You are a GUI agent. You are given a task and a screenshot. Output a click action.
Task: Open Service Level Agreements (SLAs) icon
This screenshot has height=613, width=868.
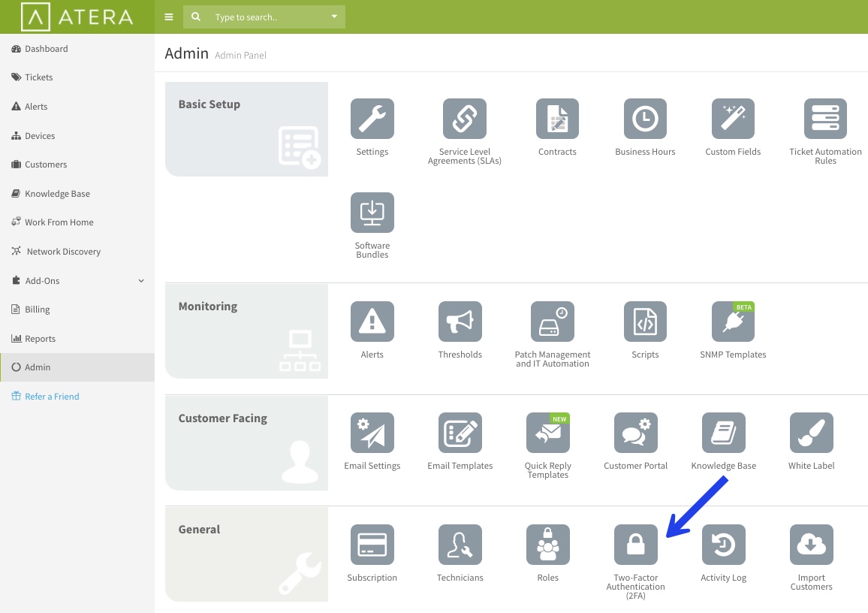coord(465,119)
